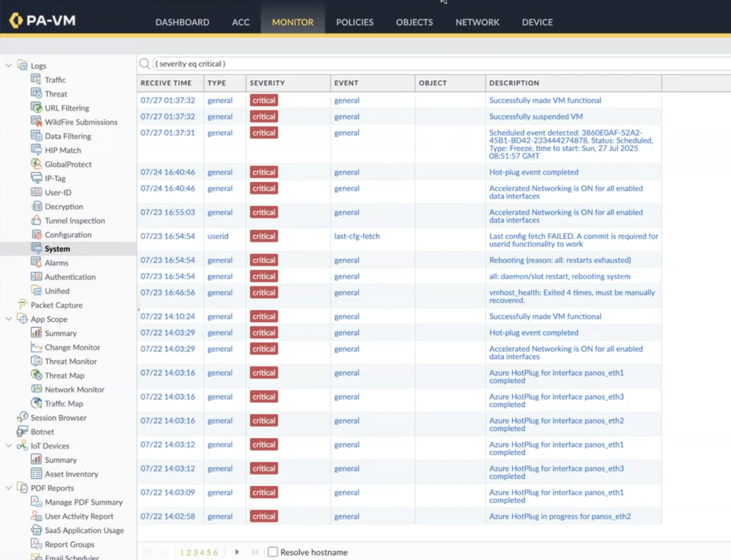This screenshot has width=731, height=560.
Task: Click the Packet Capture icon
Action: (22, 304)
